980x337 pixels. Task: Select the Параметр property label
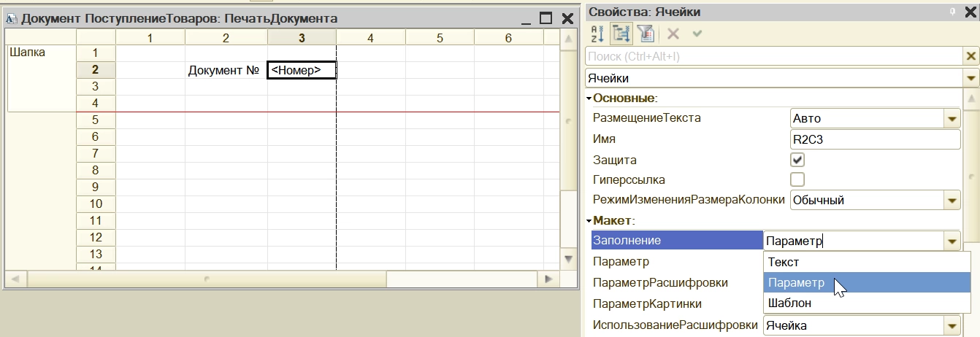pyautogui.click(x=621, y=261)
